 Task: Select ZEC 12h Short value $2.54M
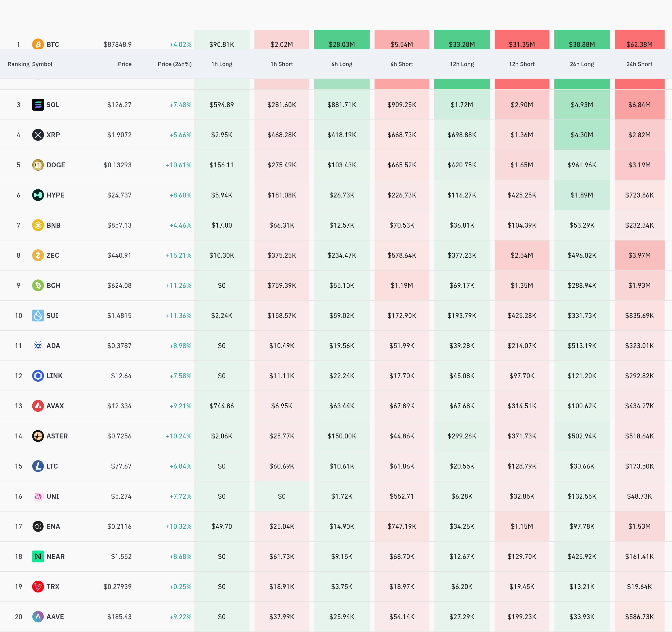[522, 255]
